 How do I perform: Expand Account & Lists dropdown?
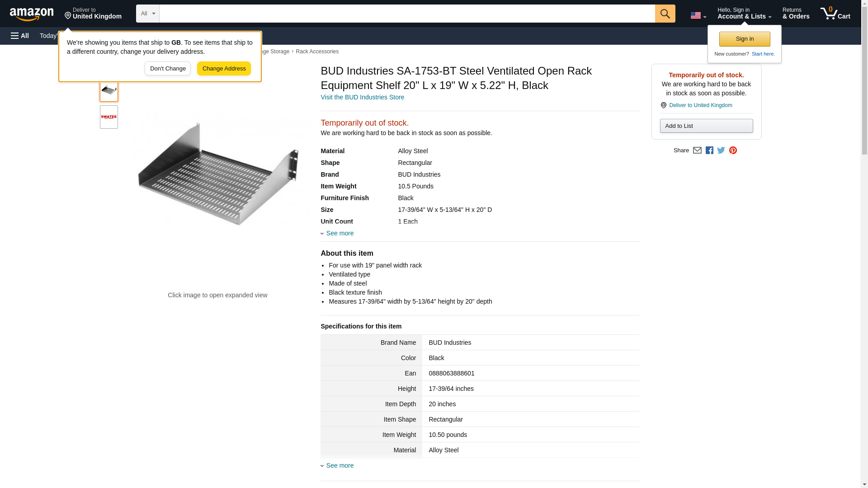click(x=744, y=14)
